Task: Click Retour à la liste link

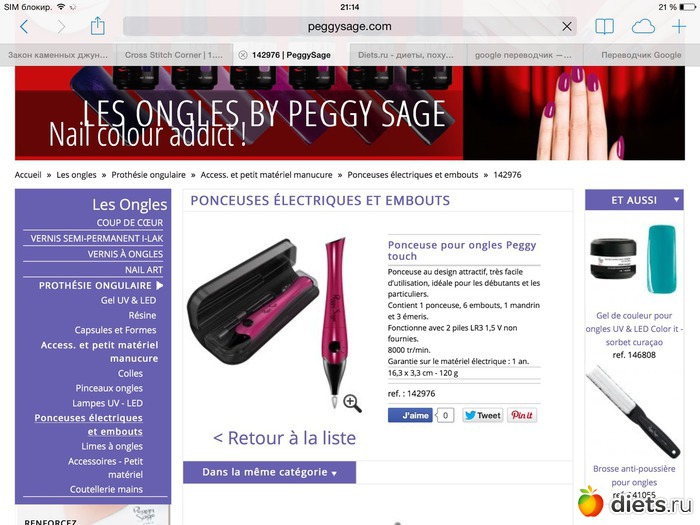Action: click(284, 438)
